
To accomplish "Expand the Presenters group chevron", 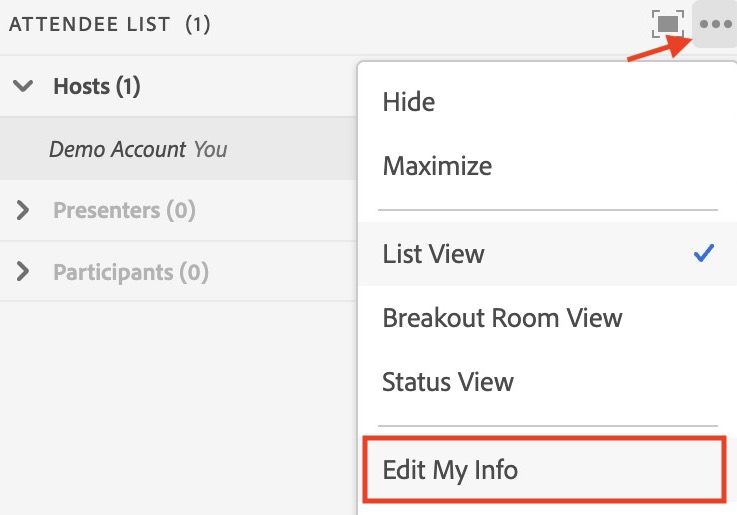I will [x=24, y=211].
